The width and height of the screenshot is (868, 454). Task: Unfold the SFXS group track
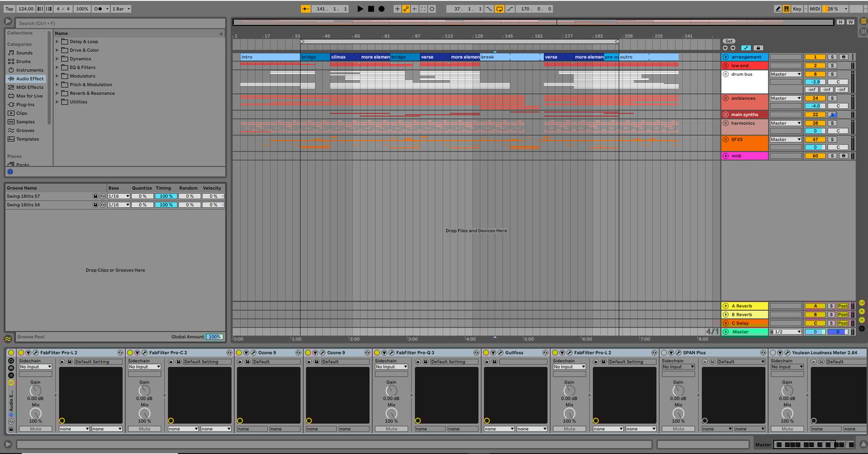point(726,139)
